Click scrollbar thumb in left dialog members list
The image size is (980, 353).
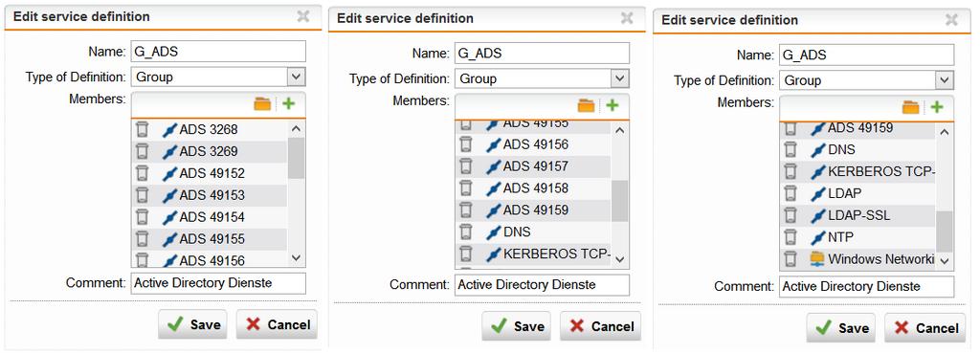[297, 158]
